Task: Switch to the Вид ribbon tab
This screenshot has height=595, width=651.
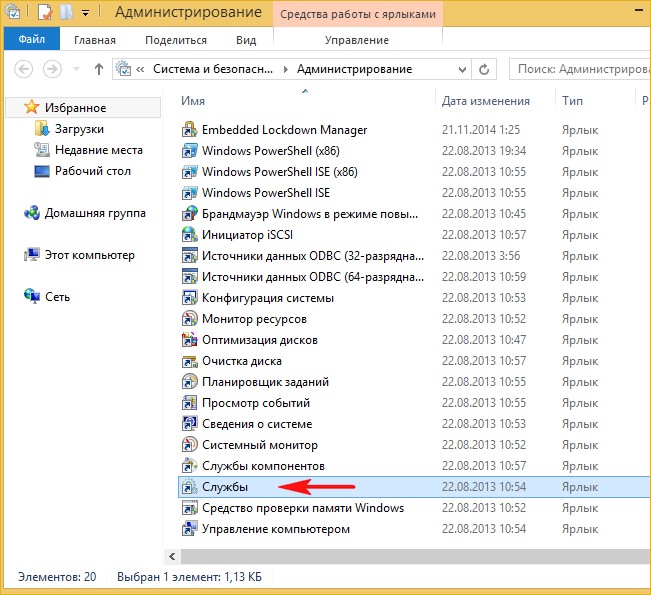Action: click(x=246, y=40)
